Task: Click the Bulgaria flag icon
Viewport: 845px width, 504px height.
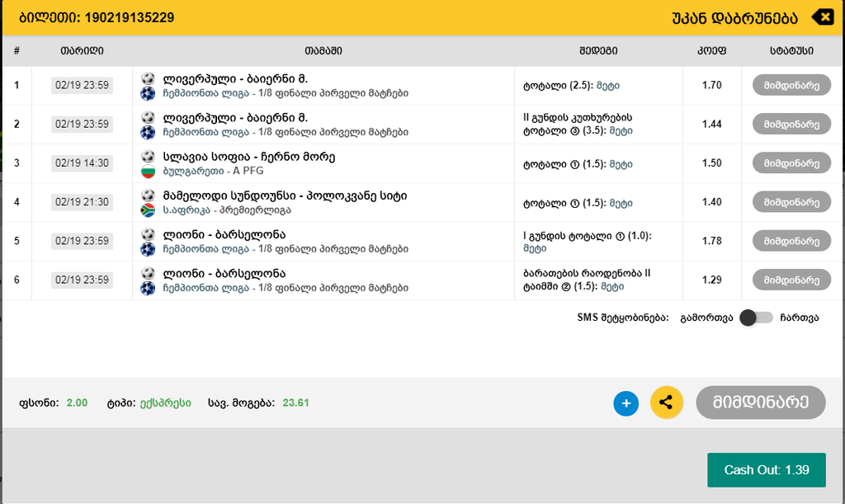Action: click(x=148, y=172)
